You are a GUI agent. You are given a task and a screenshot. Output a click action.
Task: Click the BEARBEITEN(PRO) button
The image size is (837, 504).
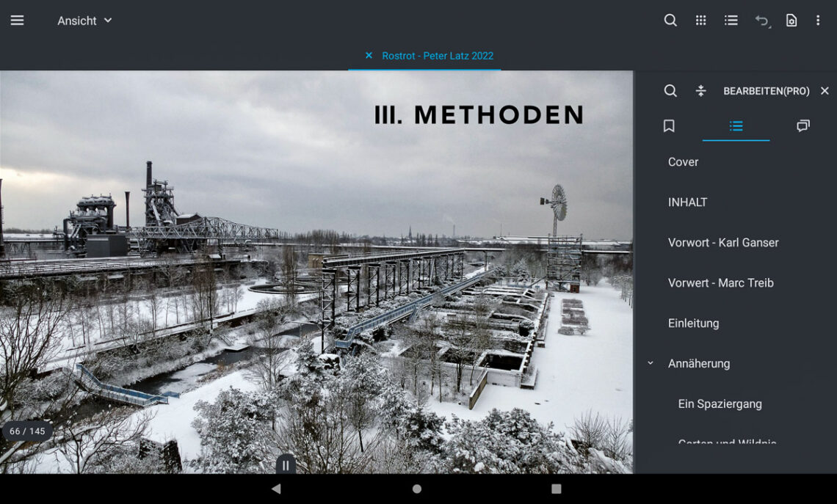coord(766,91)
